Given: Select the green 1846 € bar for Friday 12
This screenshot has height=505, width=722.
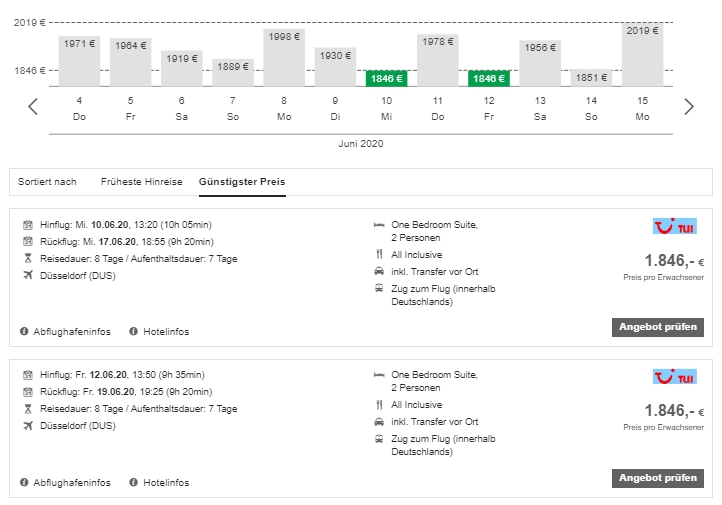Looking at the screenshot, I should [x=488, y=78].
